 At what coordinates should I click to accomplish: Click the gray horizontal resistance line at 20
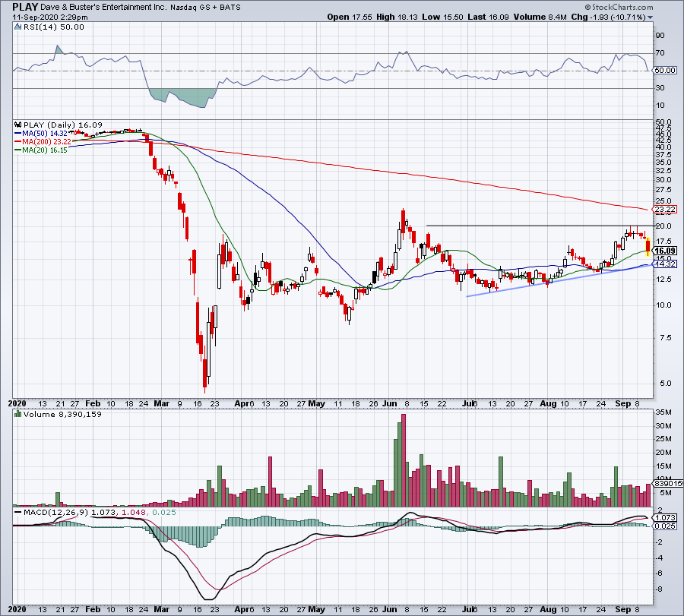(540, 226)
